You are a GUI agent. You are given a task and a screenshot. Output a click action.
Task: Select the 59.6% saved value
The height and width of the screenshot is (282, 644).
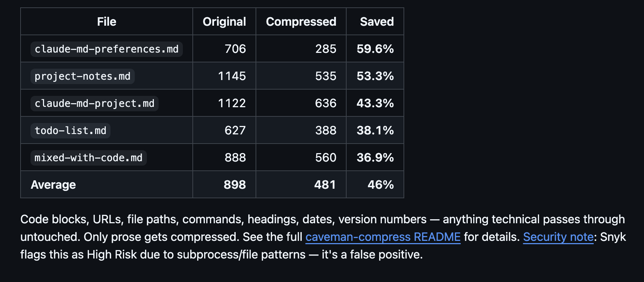(x=375, y=49)
